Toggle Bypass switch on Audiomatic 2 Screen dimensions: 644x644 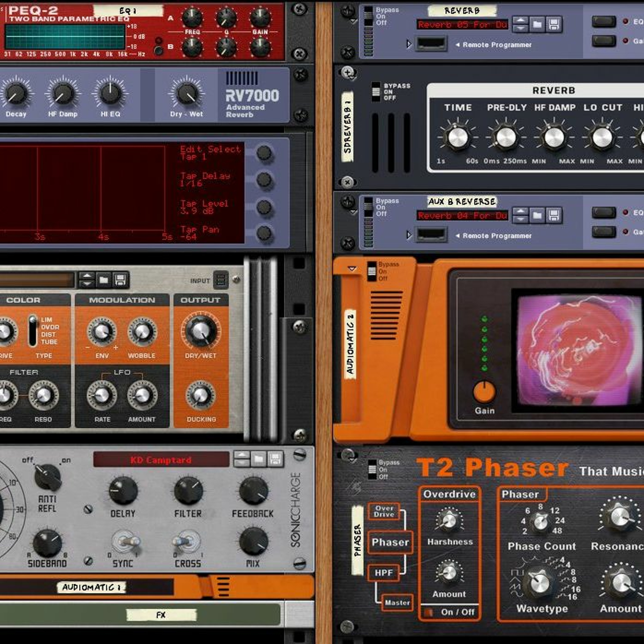[x=371, y=271]
